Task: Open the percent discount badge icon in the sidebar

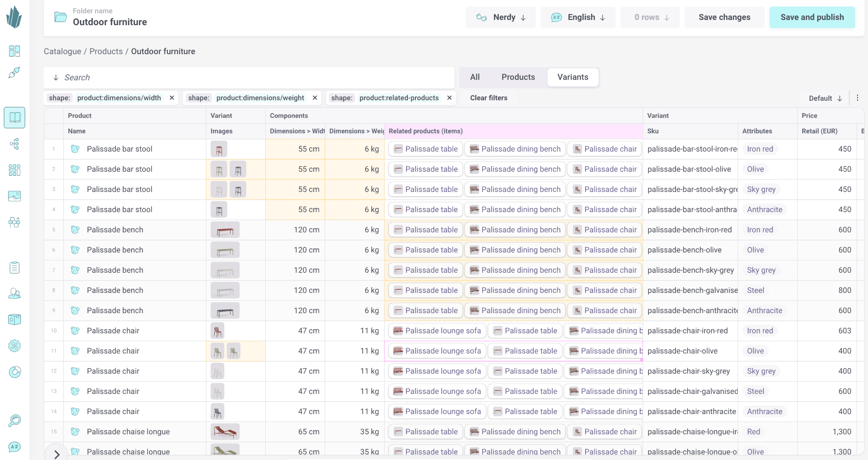Action: click(15, 346)
